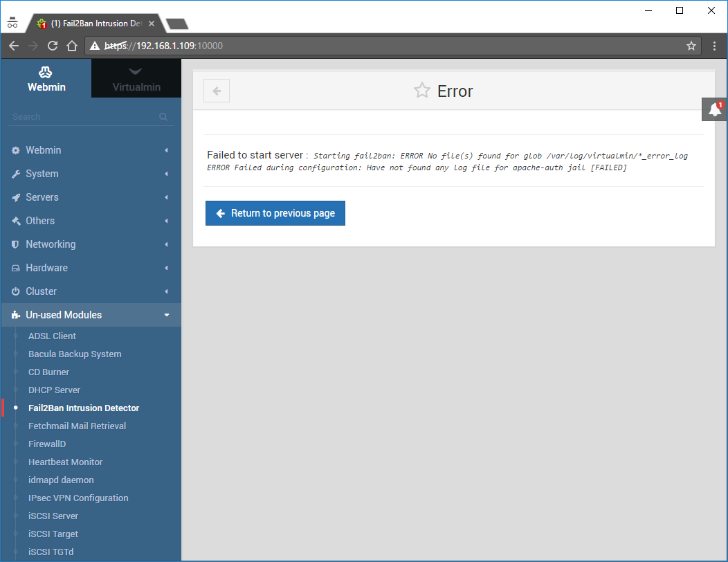The height and width of the screenshot is (562, 728).
Task: Click the Others hammer icon
Action: coord(16,221)
